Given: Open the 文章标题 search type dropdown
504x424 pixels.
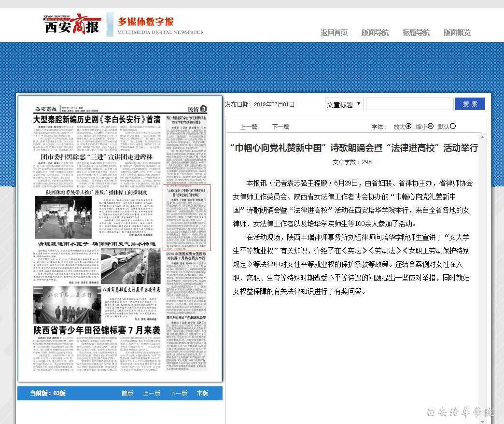Looking at the screenshot, I should (344, 104).
